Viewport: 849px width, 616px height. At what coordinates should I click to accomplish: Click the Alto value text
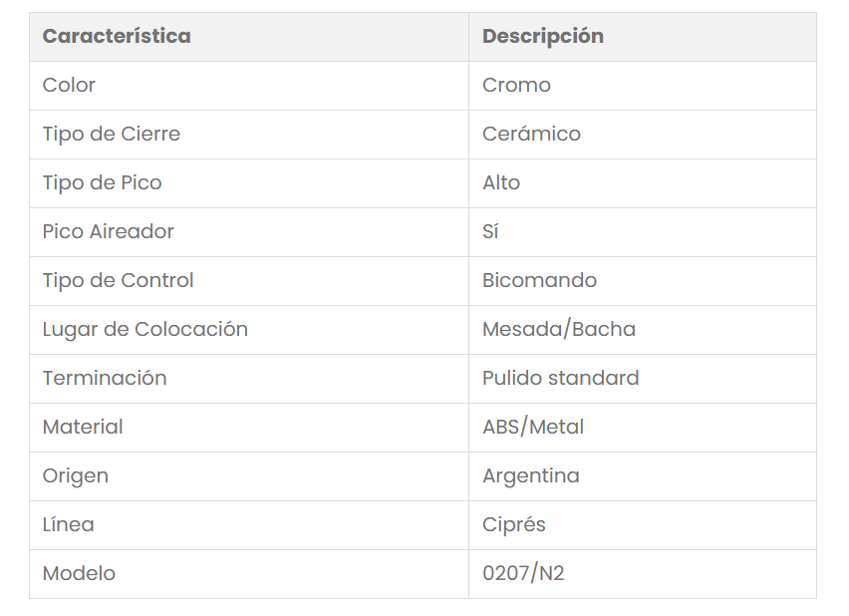pos(501,182)
